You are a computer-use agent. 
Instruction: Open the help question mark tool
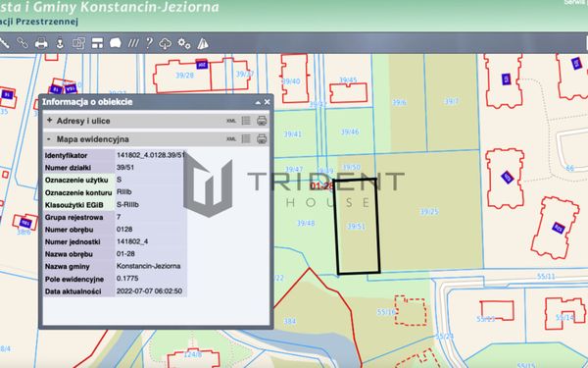(x=149, y=43)
